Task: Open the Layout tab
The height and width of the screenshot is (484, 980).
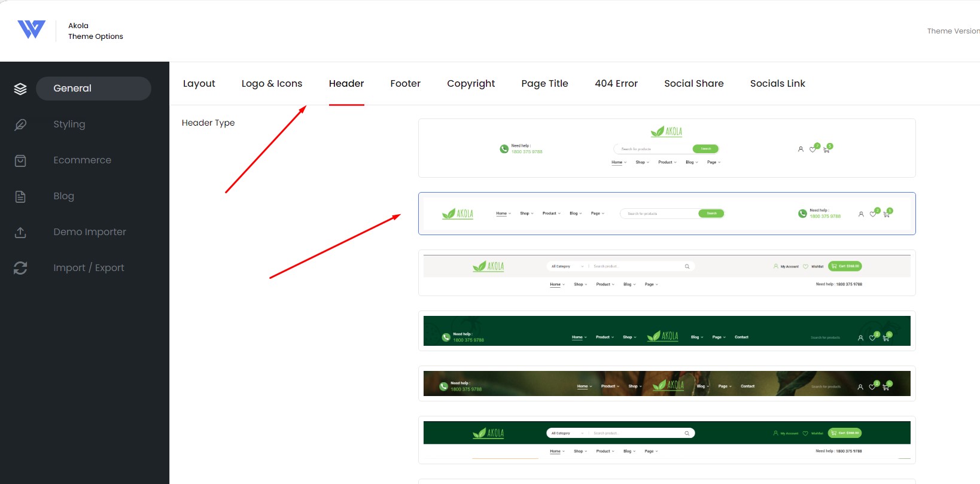Action: tap(199, 84)
